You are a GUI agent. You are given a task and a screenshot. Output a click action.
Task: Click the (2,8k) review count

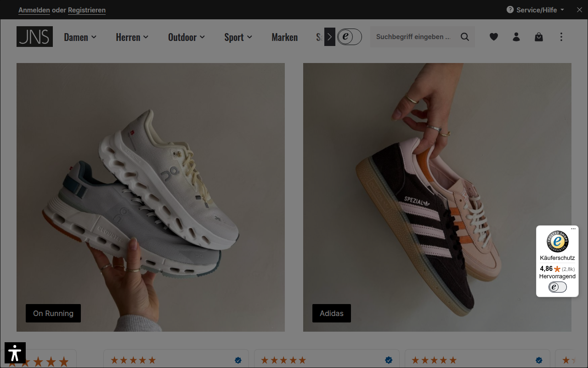(568, 269)
